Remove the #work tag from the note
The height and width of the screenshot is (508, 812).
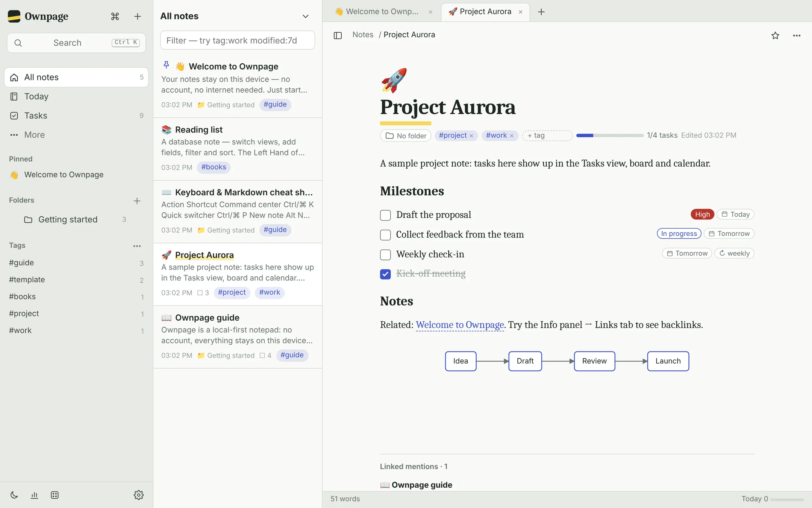[x=511, y=136]
